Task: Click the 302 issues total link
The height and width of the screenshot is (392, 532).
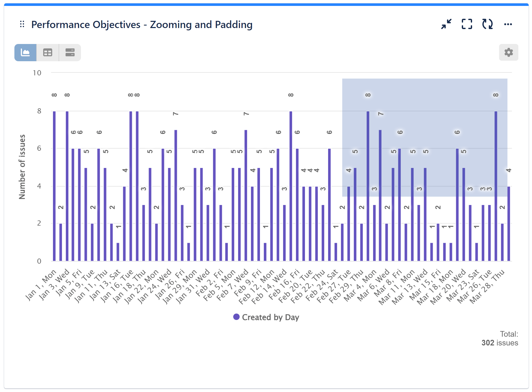Action: click(x=500, y=343)
